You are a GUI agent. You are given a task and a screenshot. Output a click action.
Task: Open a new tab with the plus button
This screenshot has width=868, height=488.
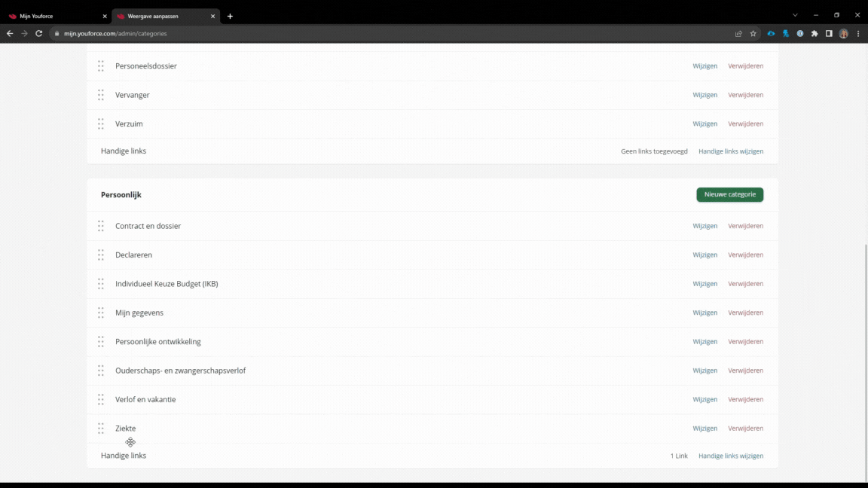230,15
